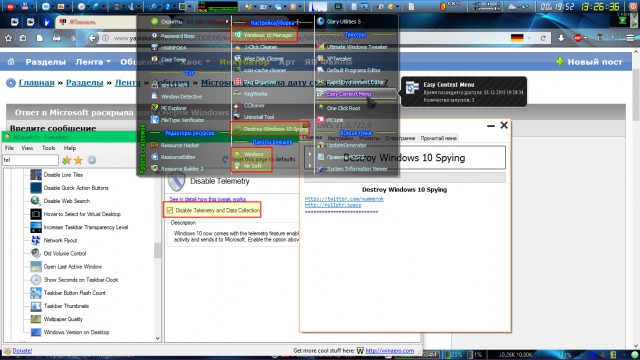Click the browser hamburger menu icon

pos(631,38)
